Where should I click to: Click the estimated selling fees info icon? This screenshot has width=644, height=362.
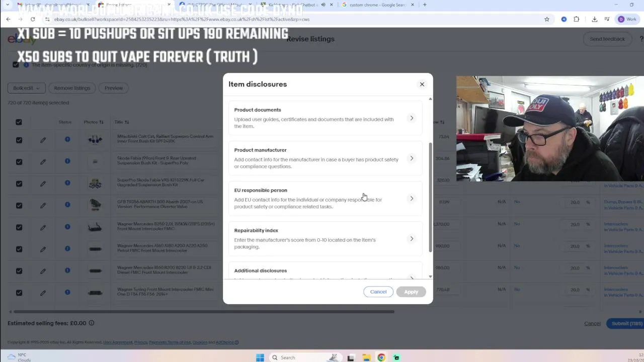tap(92, 323)
